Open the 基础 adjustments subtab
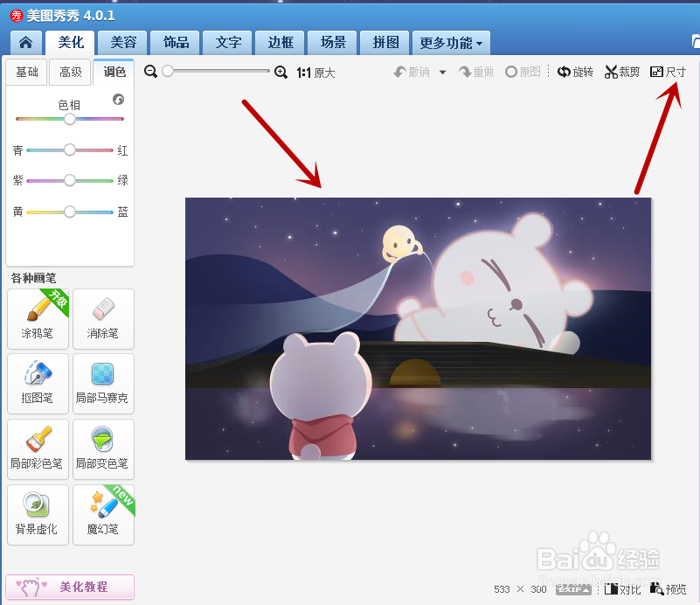 click(x=27, y=72)
